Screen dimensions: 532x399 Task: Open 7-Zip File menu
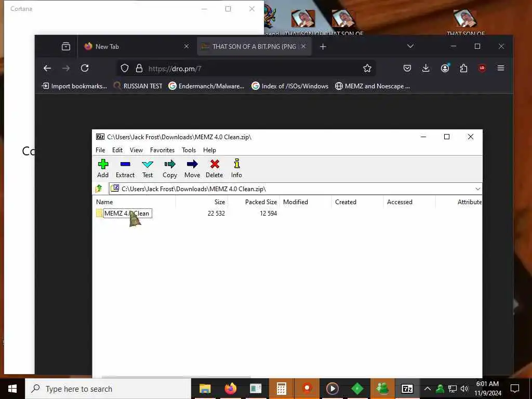click(100, 150)
